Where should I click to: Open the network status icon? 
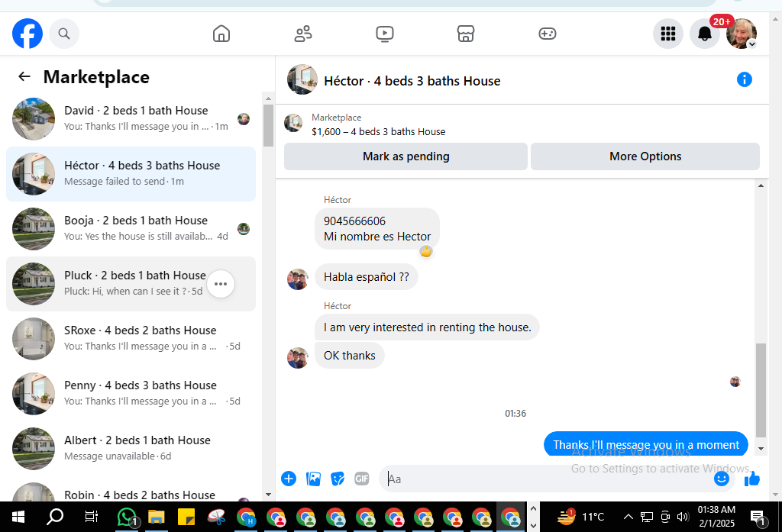647,517
